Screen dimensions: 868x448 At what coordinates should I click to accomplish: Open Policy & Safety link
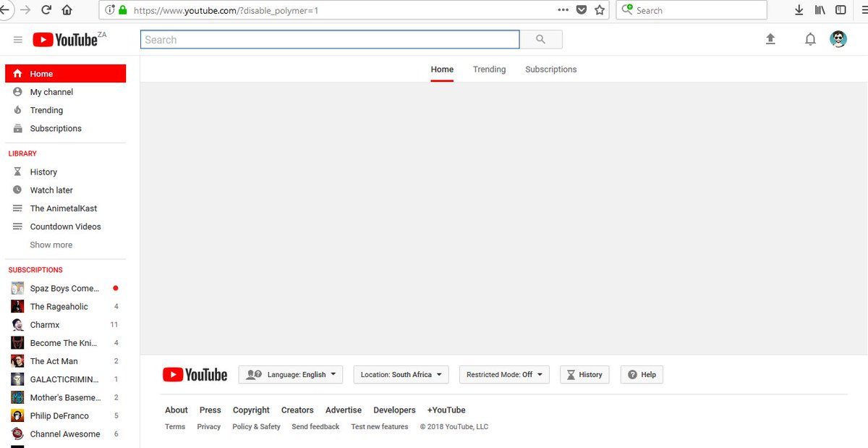(x=256, y=426)
